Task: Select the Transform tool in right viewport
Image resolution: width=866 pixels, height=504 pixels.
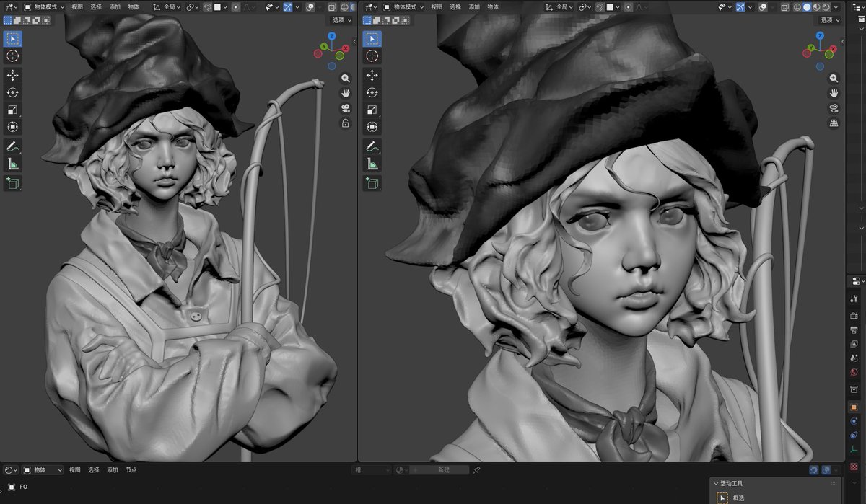Action: [372, 128]
